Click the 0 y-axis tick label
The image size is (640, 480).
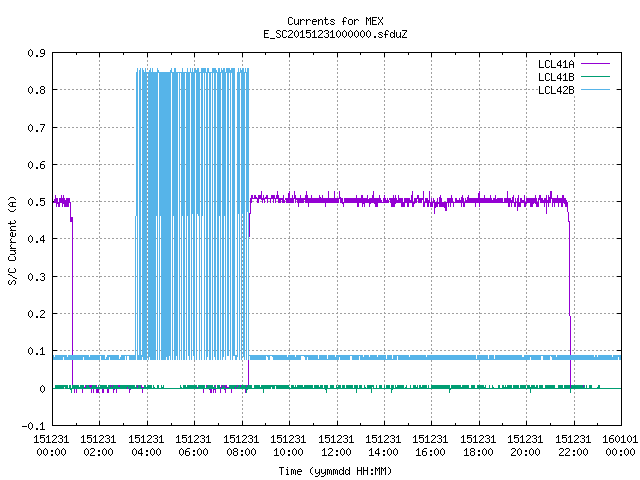[x=42, y=389]
